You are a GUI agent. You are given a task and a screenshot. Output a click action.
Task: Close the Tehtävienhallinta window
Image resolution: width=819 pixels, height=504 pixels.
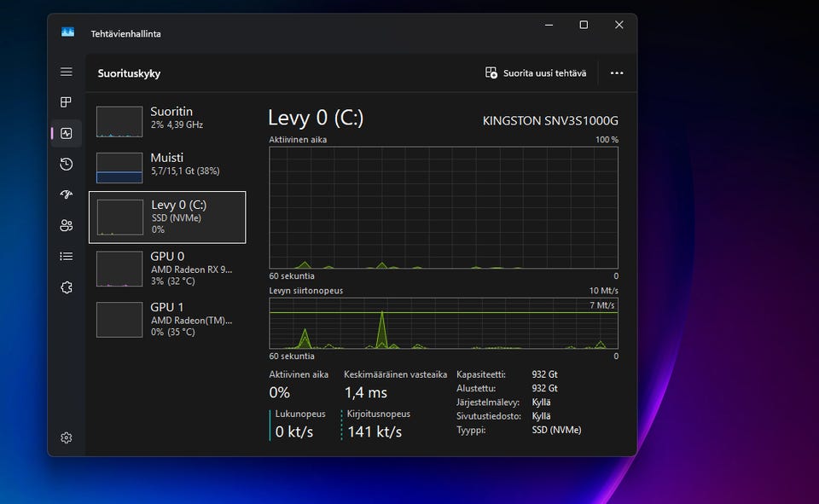pyautogui.click(x=619, y=25)
